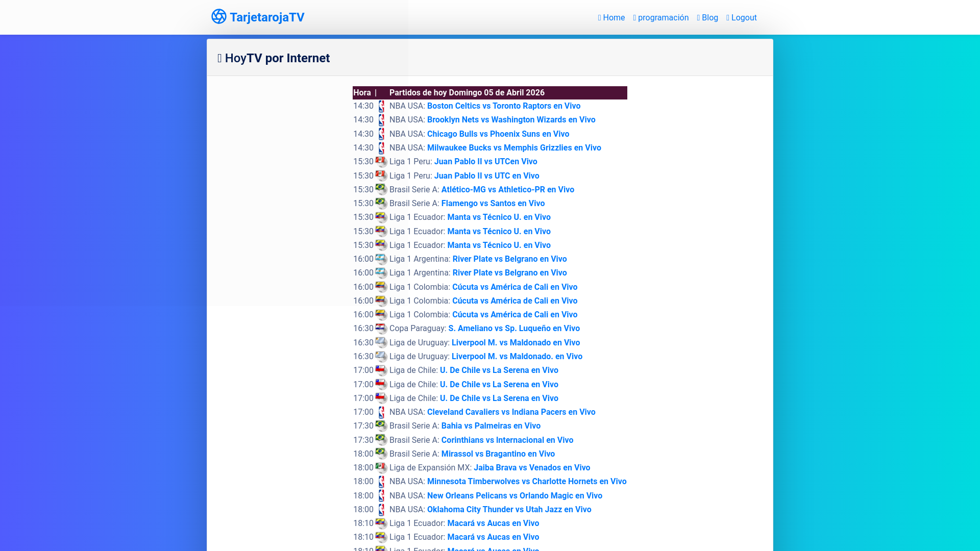Open Flamengo vs Santos en Vivo
Screen dimensions: 980x551
click(493, 204)
